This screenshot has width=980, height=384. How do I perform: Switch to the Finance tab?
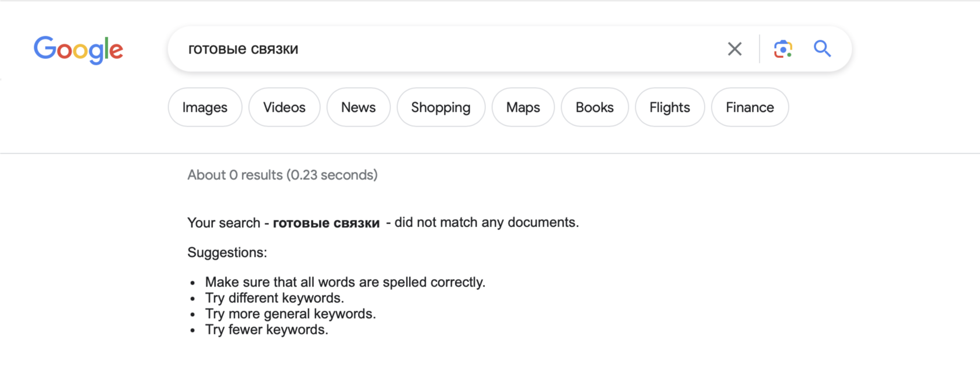tap(750, 107)
